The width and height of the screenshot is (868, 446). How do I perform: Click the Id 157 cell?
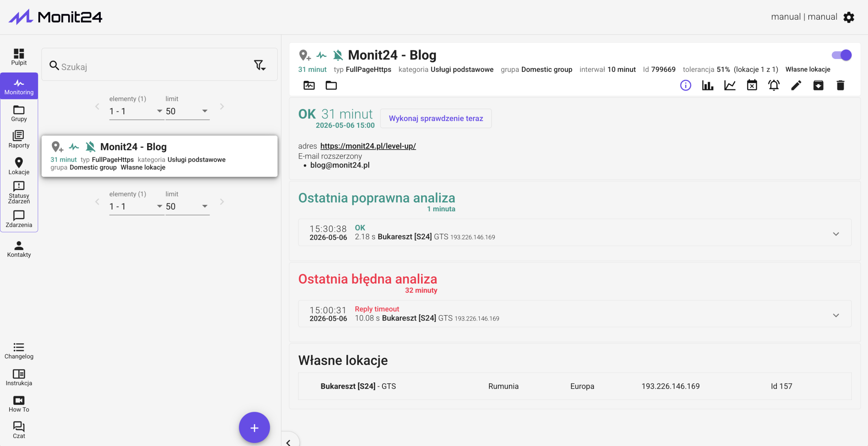[x=782, y=386]
